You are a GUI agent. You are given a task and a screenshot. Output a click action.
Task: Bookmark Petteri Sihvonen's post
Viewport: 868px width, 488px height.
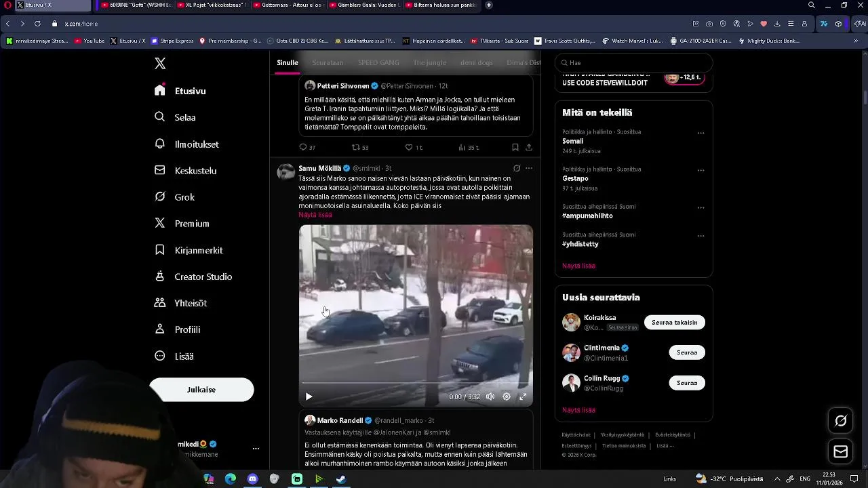coord(515,147)
